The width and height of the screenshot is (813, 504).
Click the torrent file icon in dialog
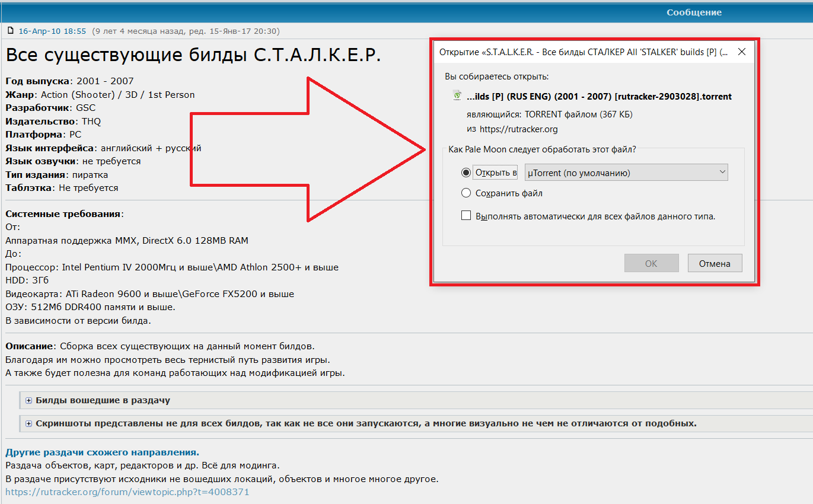point(457,95)
